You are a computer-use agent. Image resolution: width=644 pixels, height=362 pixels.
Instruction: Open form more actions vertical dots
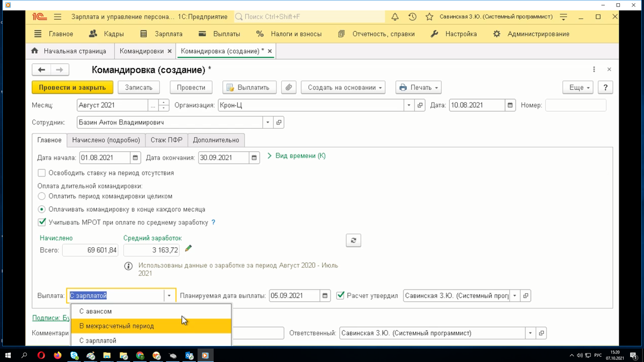[x=594, y=70]
